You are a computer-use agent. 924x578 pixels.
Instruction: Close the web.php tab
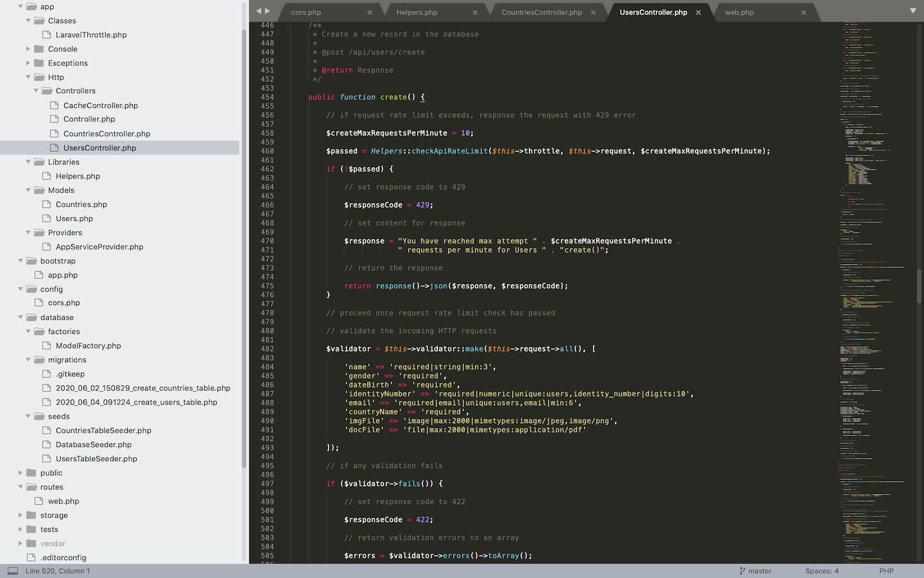pyautogui.click(x=803, y=12)
